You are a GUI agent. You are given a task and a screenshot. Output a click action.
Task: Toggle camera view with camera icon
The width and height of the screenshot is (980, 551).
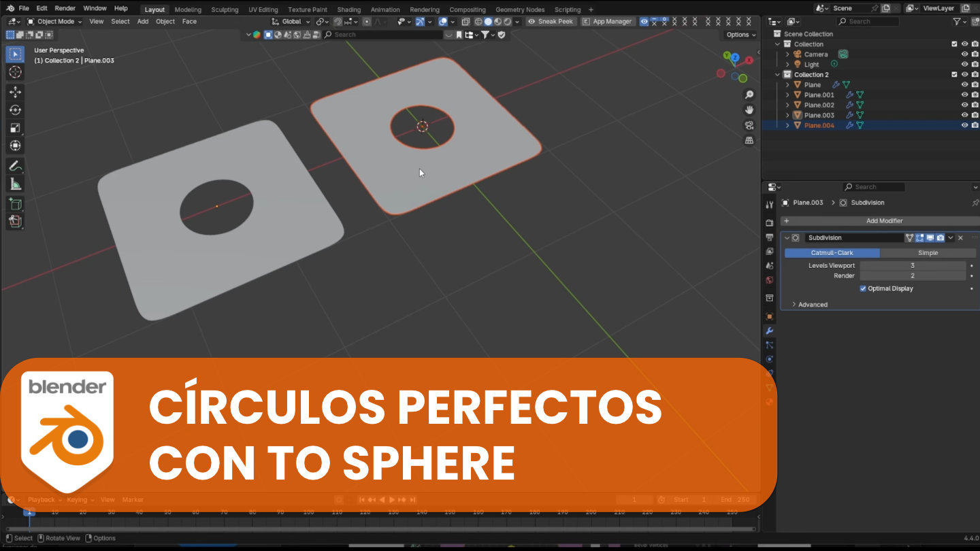tap(749, 125)
